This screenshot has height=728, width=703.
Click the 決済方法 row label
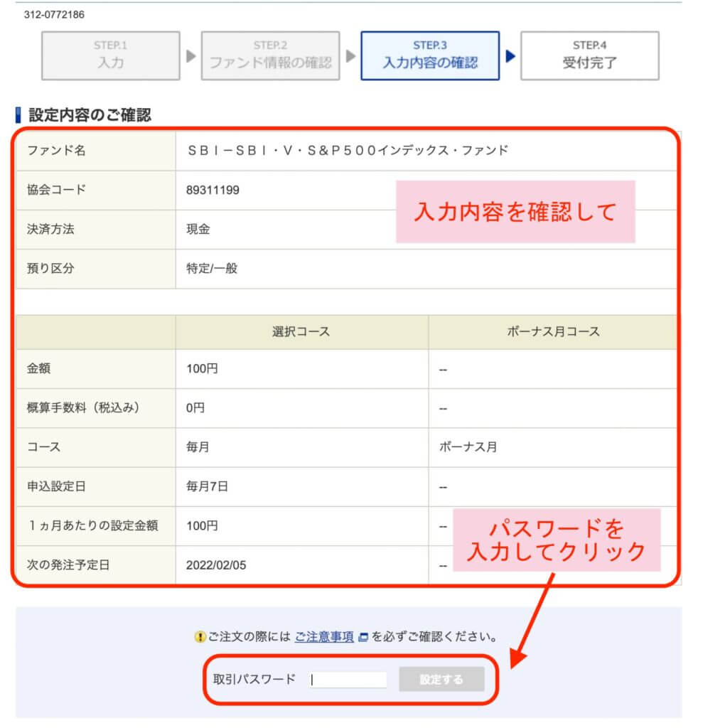(50, 229)
